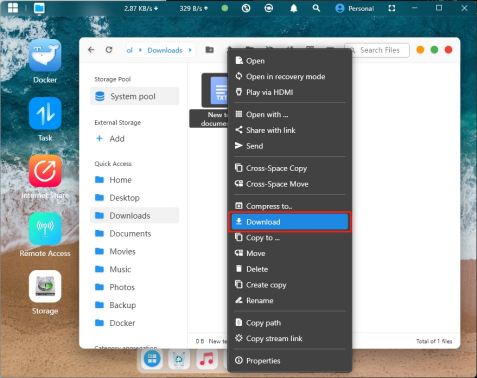Choose Delete from the context menu
The width and height of the screenshot is (477, 378).
click(289, 269)
